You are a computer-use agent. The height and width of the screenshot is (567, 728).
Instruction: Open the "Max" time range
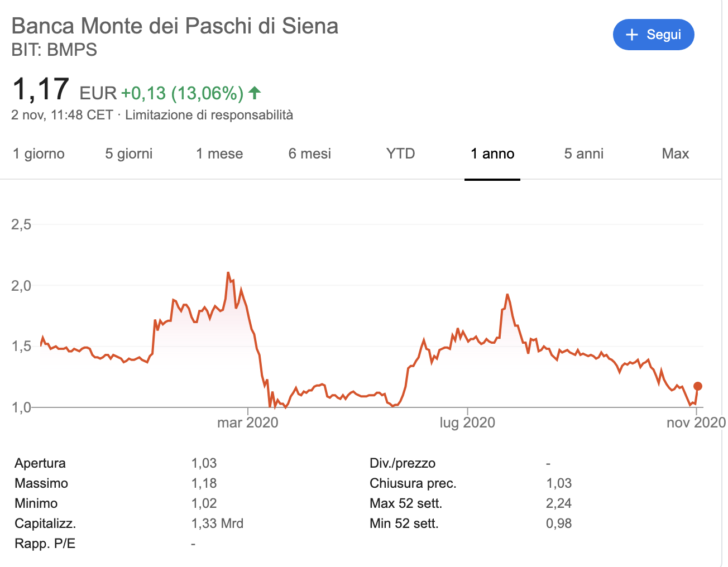pos(675,153)
